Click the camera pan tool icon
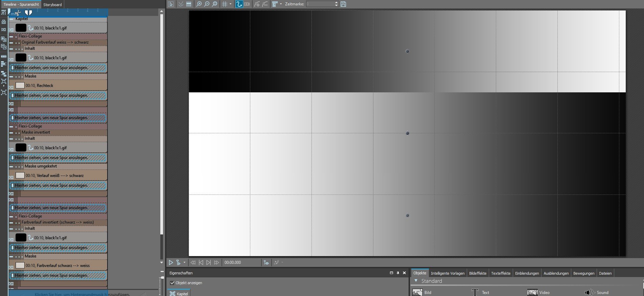This screenshot has width=644, height=296. [x=247, y=4]
